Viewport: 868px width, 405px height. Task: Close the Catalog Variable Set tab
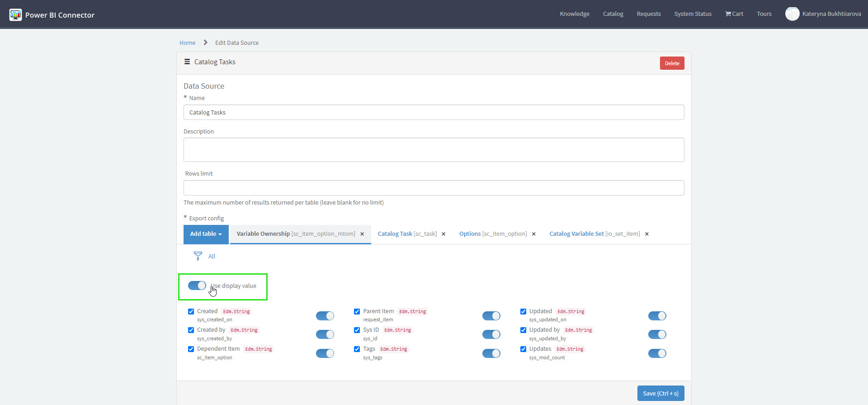pyautogui.click(x=647, y=234)
